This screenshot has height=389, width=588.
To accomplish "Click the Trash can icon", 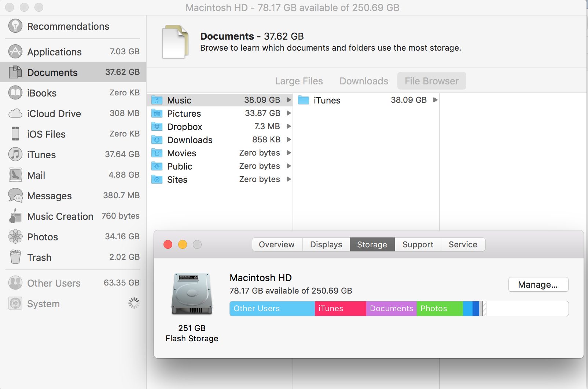I will coord(15,257).
